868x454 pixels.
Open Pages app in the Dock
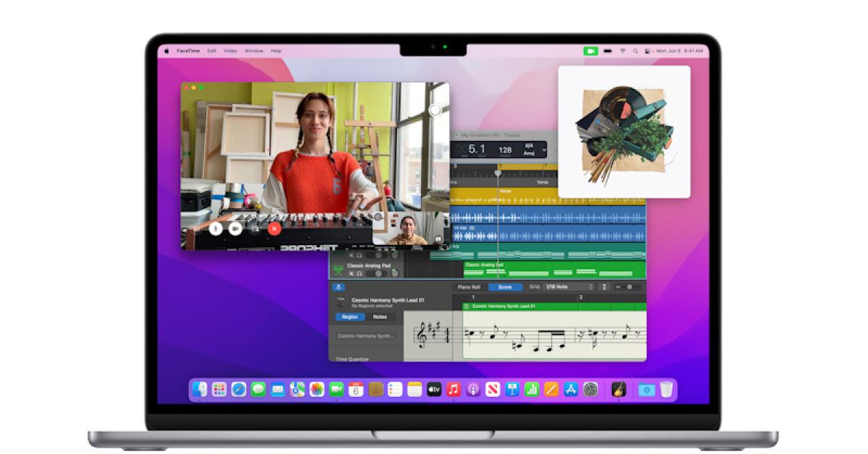click(x=551, y=389)
